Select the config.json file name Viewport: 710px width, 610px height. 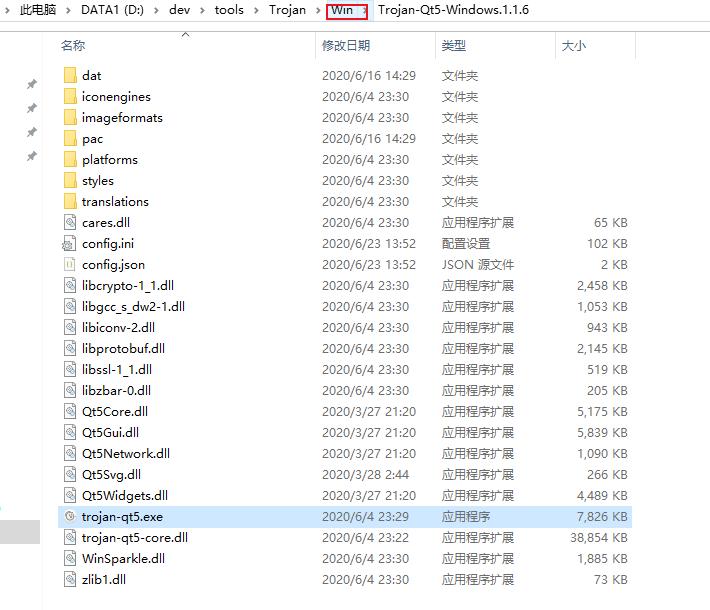coord(113,264)
